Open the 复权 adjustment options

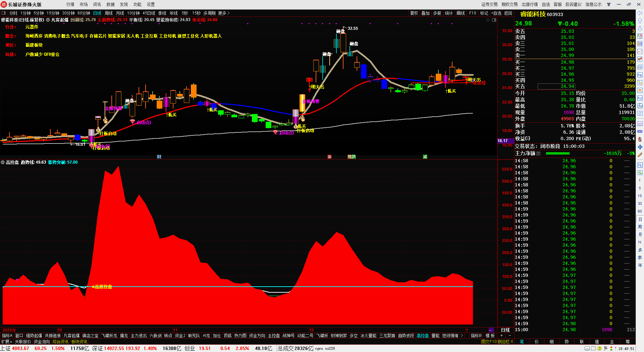[x=414, y=13]
